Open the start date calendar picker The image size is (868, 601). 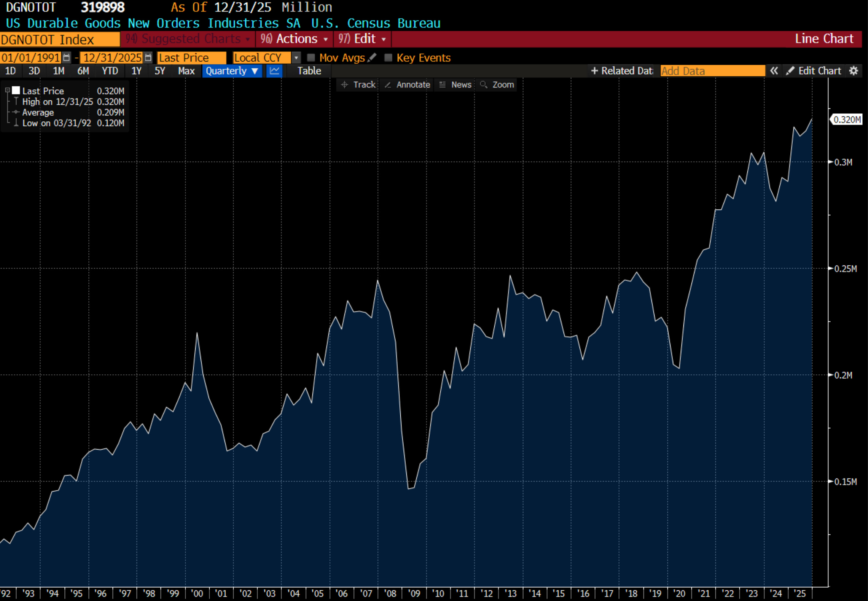coord(67,57)
